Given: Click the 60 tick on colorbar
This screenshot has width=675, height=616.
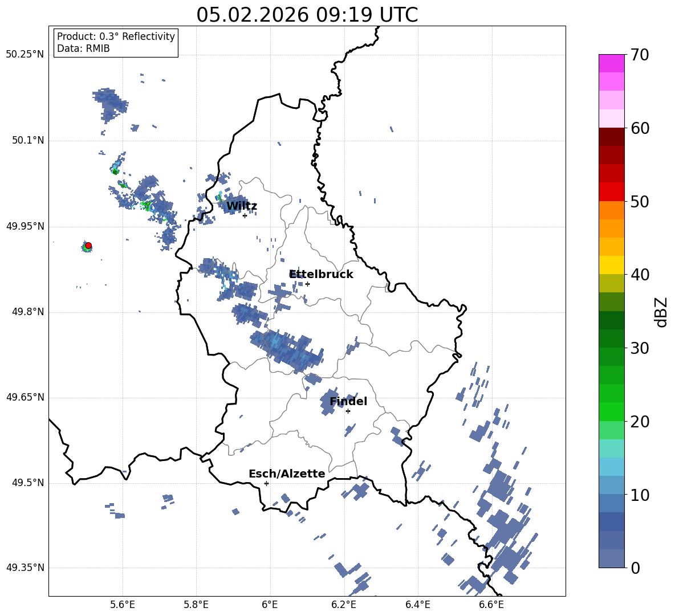Looking at the screenshot, I should (640, 128).
